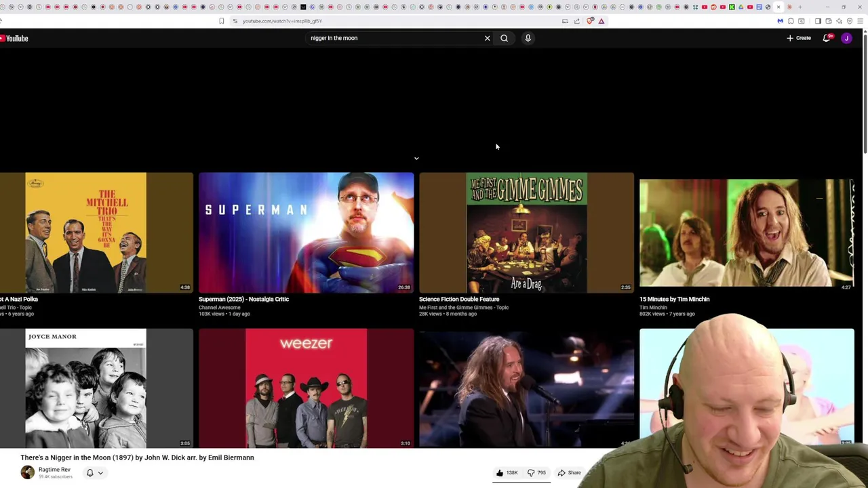
Task: Open the long-haired pianist video thumbnail
Action: click(526, 388)
